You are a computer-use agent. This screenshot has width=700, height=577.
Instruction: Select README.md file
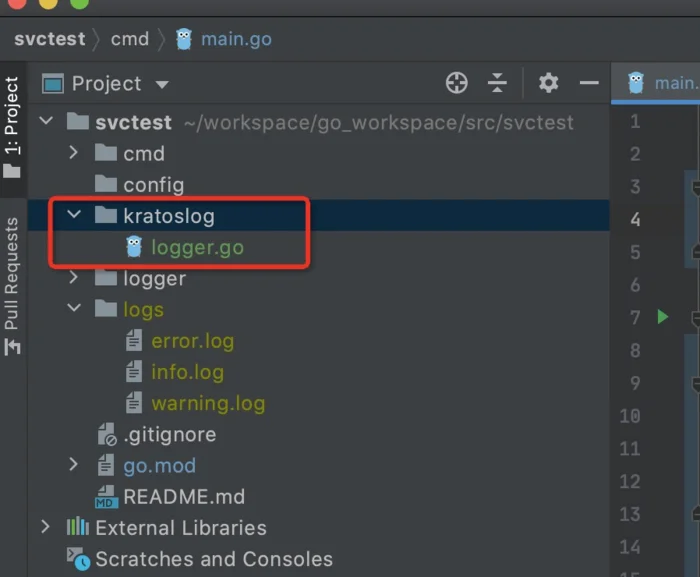[x=184, y=497]
